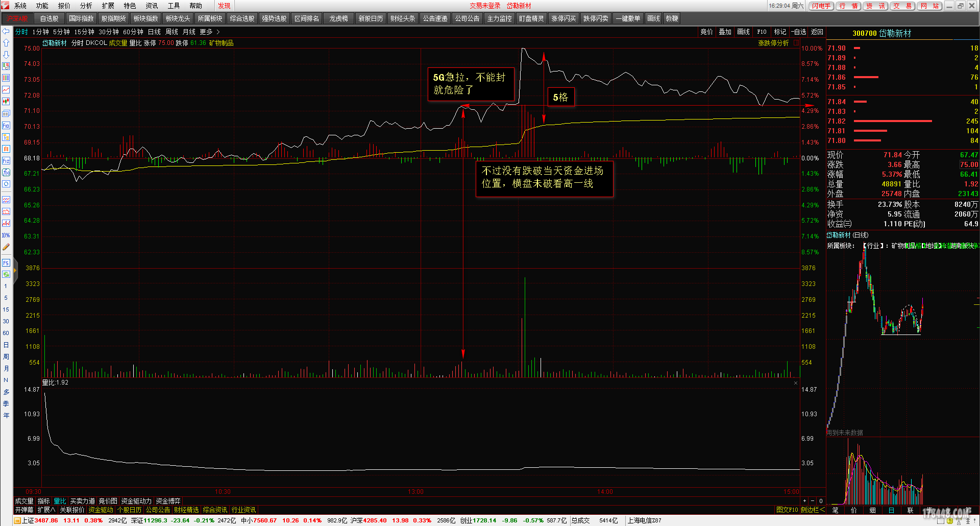Select the 日线 period tab
The height and width of the screenshot is (526, 980).
pyautogui.click(x=154, y=32)
